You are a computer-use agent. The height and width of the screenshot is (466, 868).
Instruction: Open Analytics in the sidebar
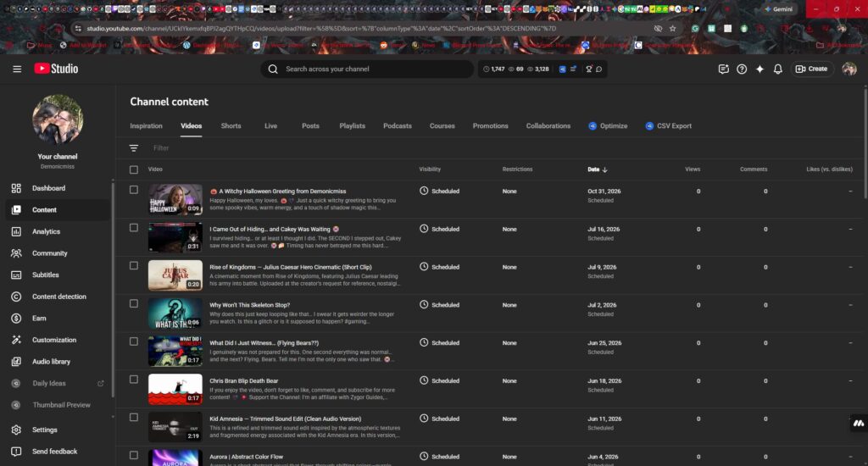[46, 231]
